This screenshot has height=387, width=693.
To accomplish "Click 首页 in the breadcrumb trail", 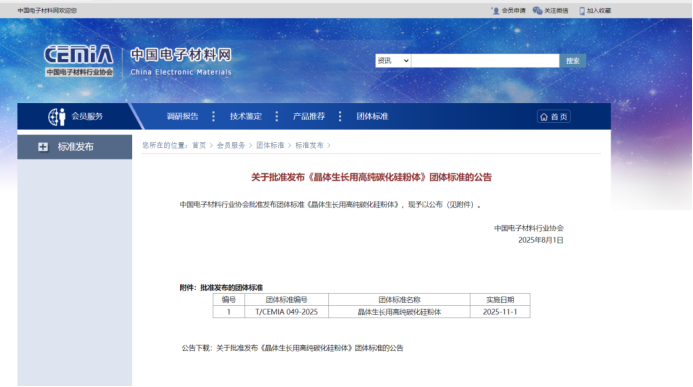I will click(x=199, y=145).
